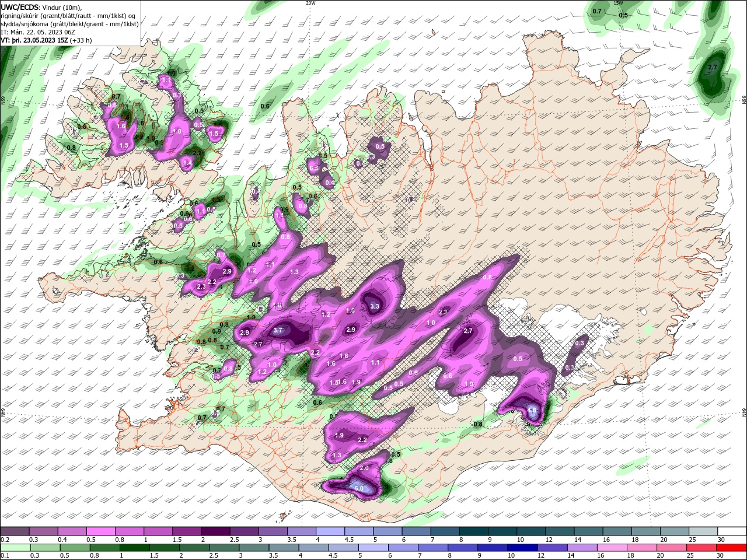The image size is (747, 560).
Task: Select the lightest green 0.1–0.3 rain legend swatch
Action: [15, 548]
